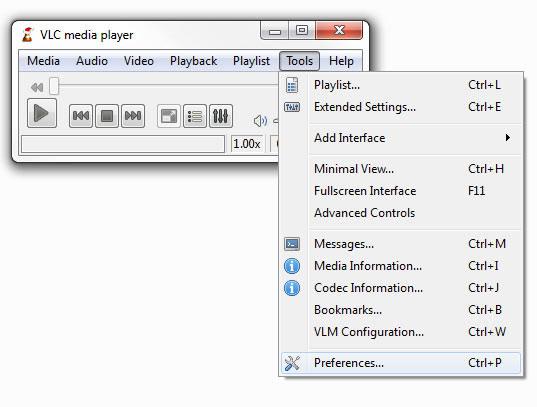This screenshot has height=407, width=537.
Task: Click the extended settings icon in menu
Action: tap(292, 107)
